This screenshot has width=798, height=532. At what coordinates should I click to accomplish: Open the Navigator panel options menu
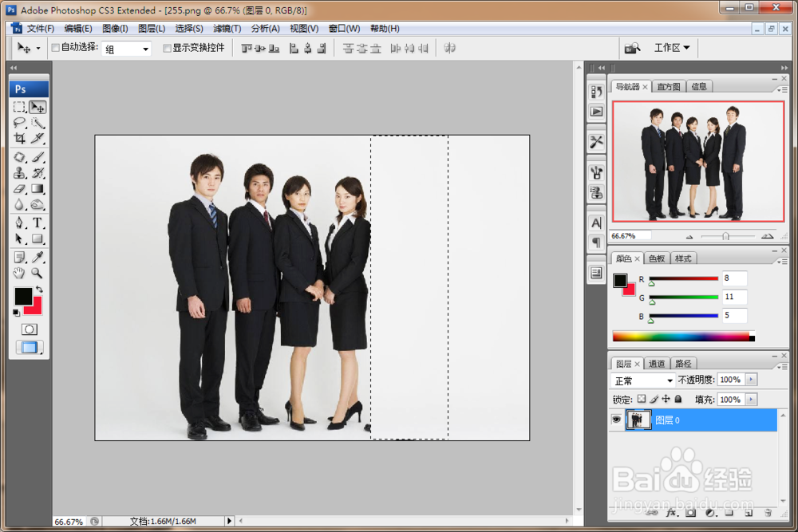[x=780, y=89]
